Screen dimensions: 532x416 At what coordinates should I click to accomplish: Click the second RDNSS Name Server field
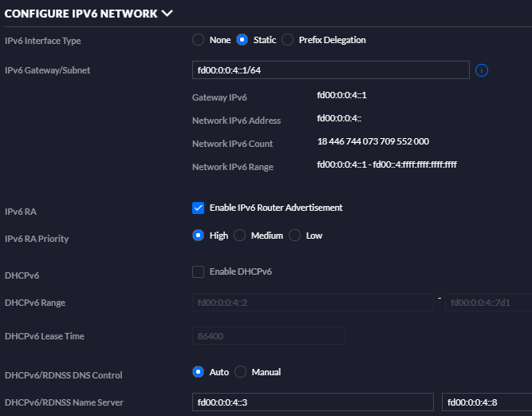[x=487, y=402]
